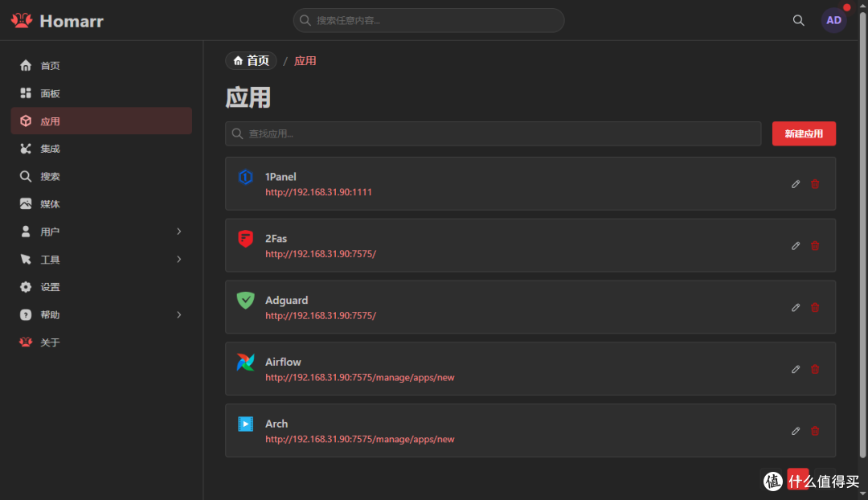Edit the Arch app entry

[x=796, y=431]
